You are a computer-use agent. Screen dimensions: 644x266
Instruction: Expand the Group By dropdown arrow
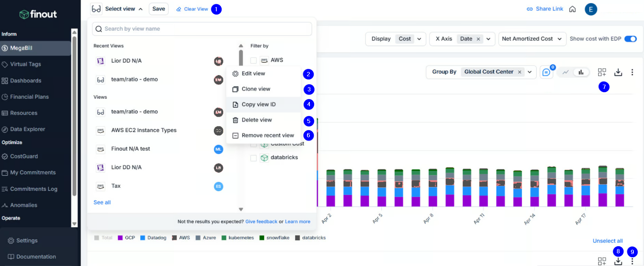click(x=530, y=72)
